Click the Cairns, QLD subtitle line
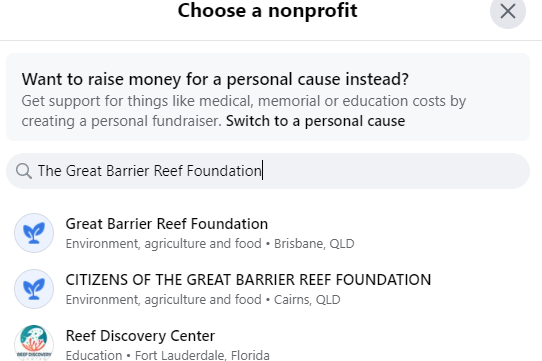 203,300
